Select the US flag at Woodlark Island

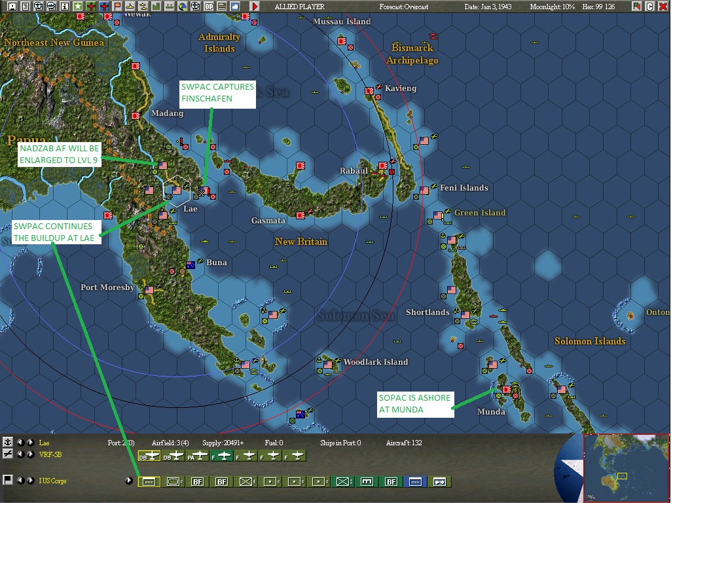[328, 364]
